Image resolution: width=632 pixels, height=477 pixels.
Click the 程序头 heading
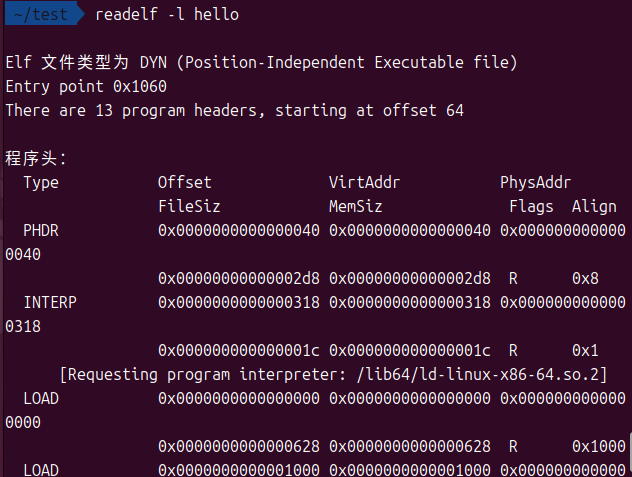click(35, 158)
